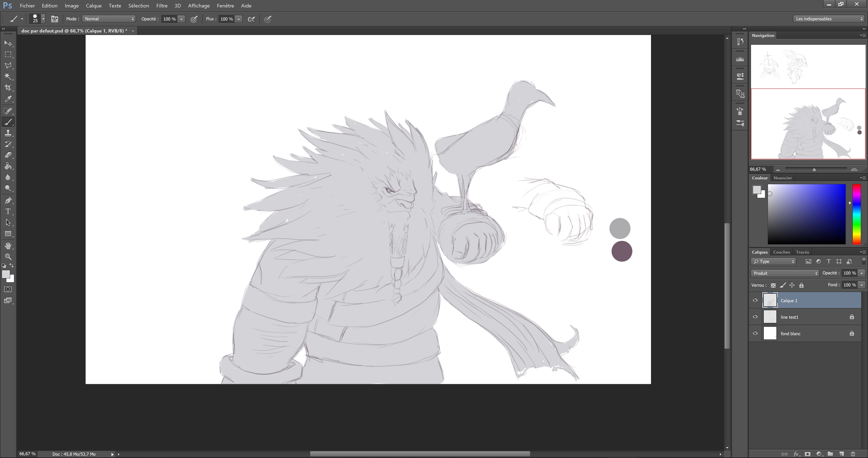Viewport: 868px width, 458px height.
Task: Switch to the Nuancier tab
Action: point(782,178)
